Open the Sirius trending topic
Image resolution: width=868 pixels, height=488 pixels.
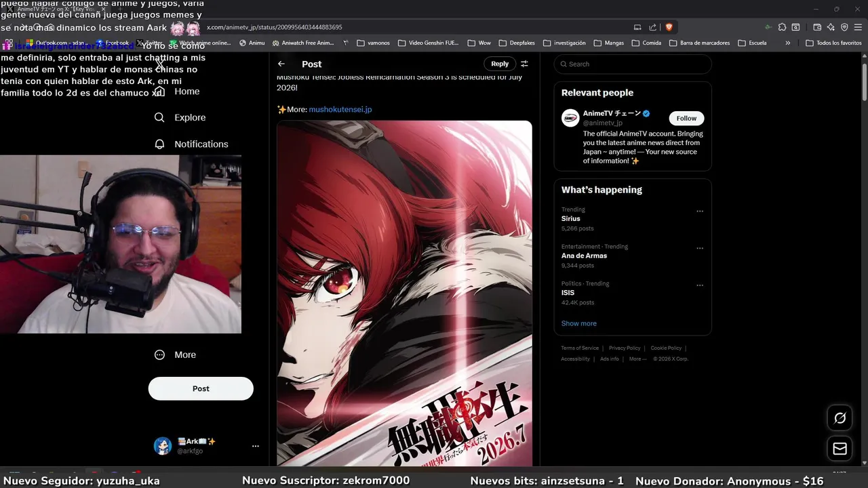(571, 219)
